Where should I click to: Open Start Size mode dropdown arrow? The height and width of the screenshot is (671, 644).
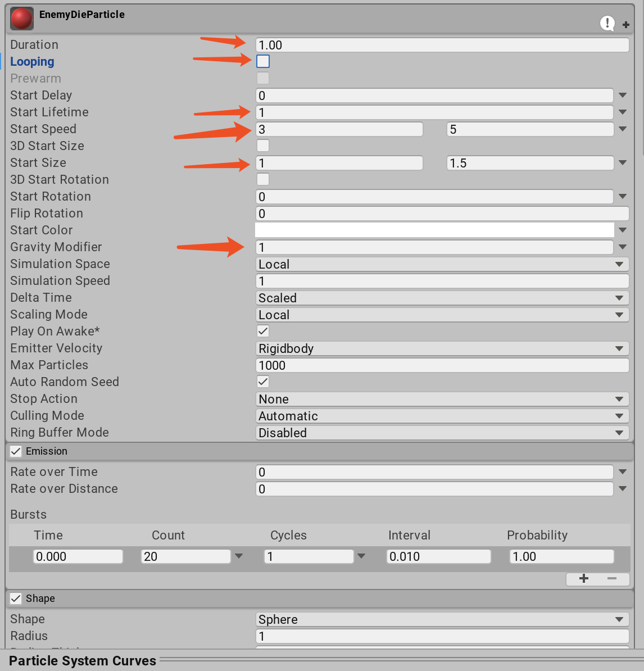tap(623, 162)
